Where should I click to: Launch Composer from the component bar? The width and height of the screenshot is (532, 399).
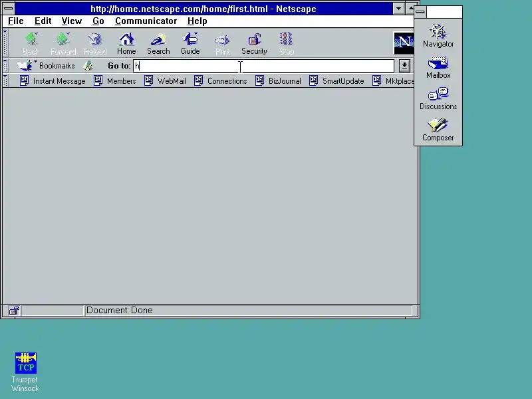coord(438,130)
